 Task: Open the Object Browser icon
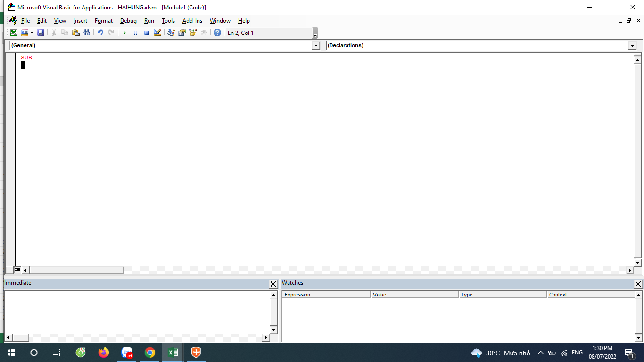pyautogui.click(x=193, y=33)
